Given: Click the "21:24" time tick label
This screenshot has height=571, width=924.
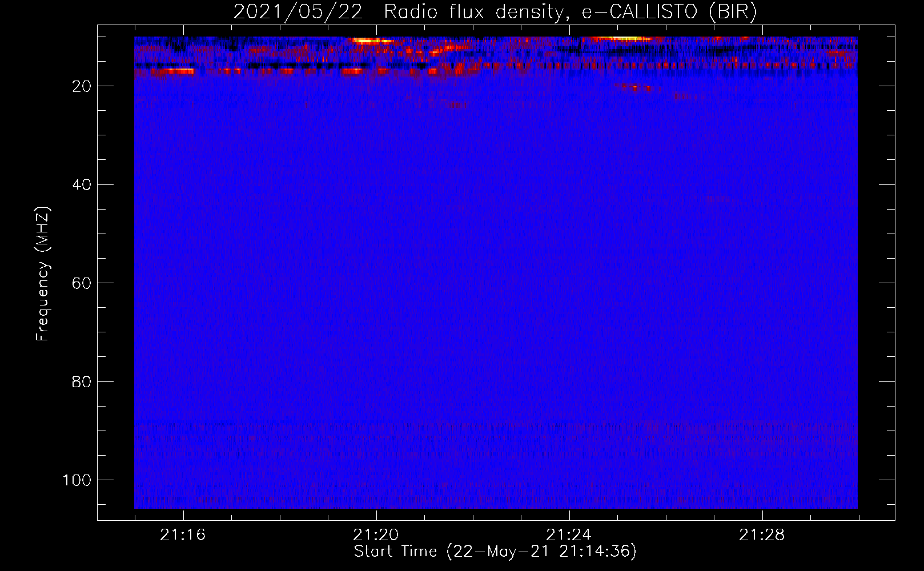Looking at the screenshot, I should pos(569,535).
